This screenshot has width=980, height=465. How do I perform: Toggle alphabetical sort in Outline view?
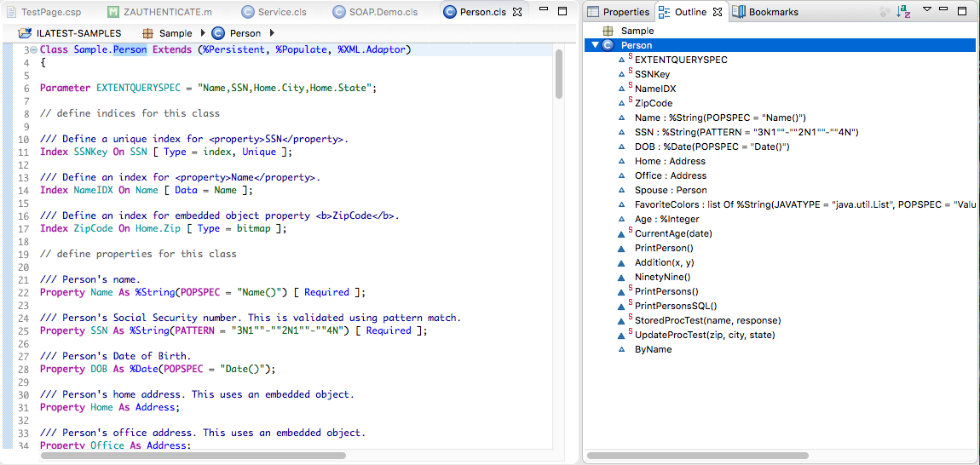(x=903, y=11)
